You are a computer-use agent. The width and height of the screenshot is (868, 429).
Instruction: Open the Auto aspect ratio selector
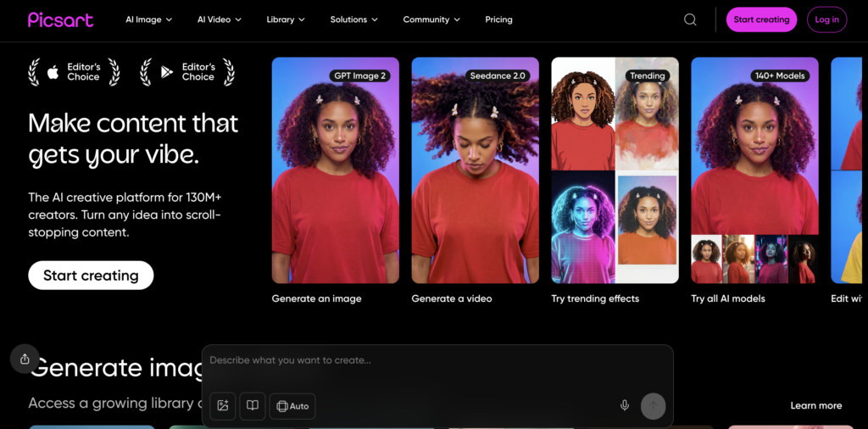pos(292,406)
